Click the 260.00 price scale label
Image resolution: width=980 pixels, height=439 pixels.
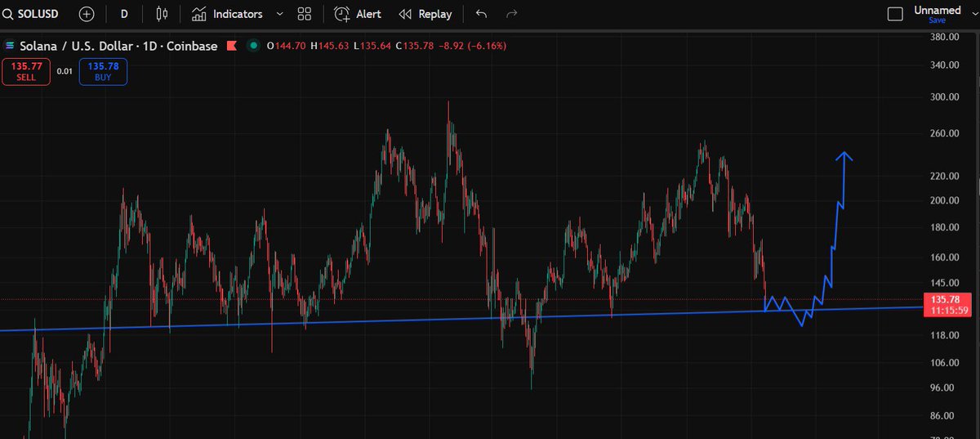pos(942,134)
